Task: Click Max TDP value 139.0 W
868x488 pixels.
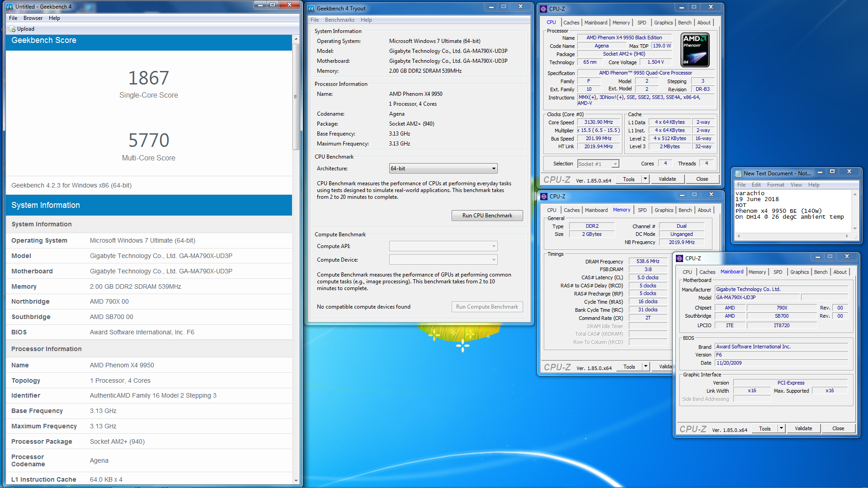Action: tap(662, 46)
